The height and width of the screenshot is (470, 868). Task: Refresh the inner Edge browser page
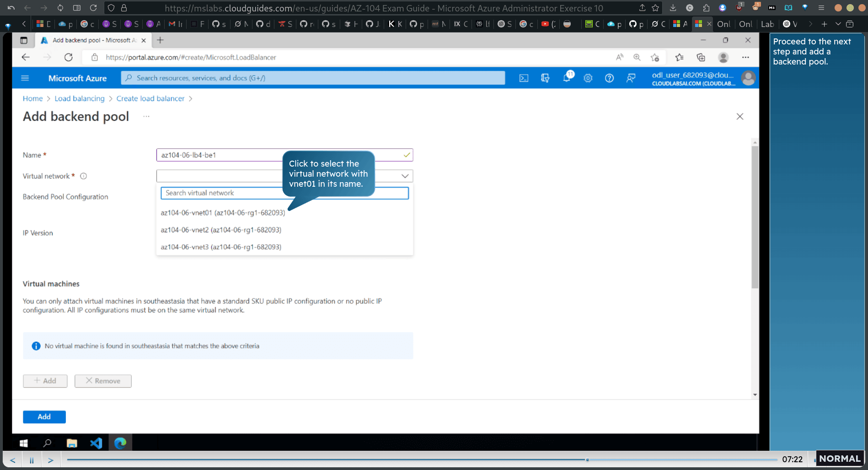tap(69, 57)
